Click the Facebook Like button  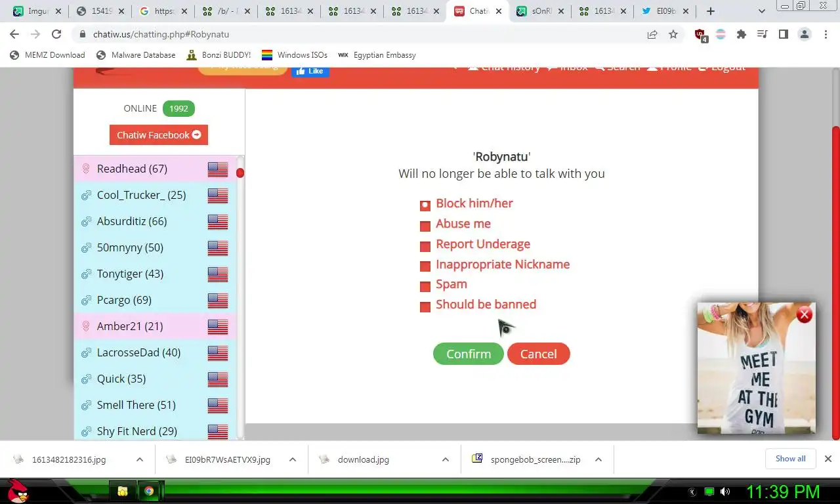310,71
